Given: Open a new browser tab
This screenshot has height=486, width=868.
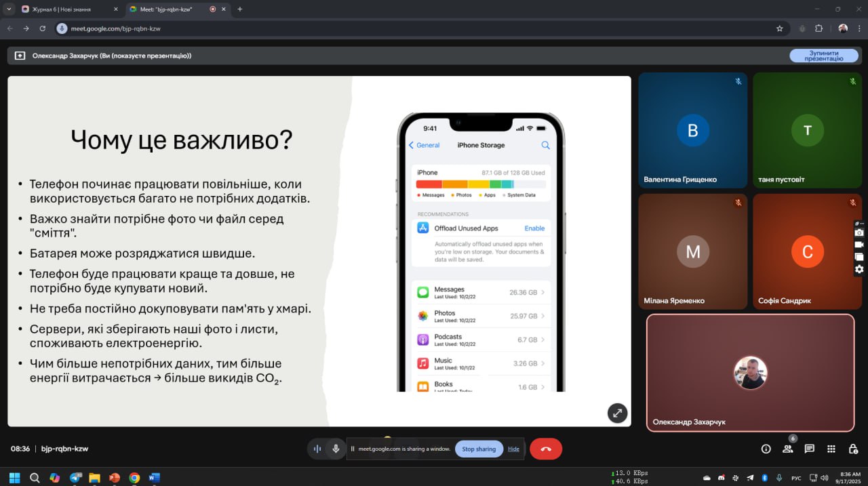Looking at the screenshot, I should pos(240,9).
